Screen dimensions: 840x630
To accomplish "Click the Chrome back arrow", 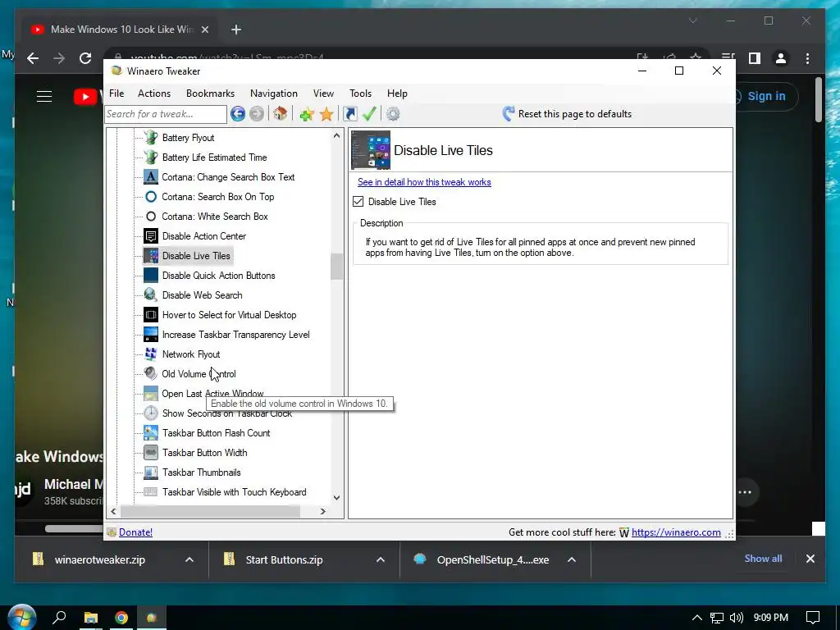I will 33,58.
